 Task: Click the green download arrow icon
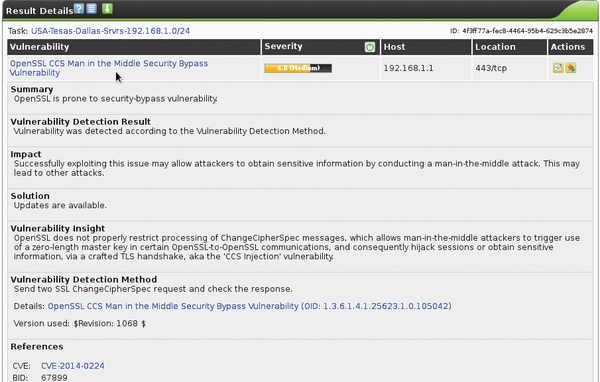pos(107,8)
